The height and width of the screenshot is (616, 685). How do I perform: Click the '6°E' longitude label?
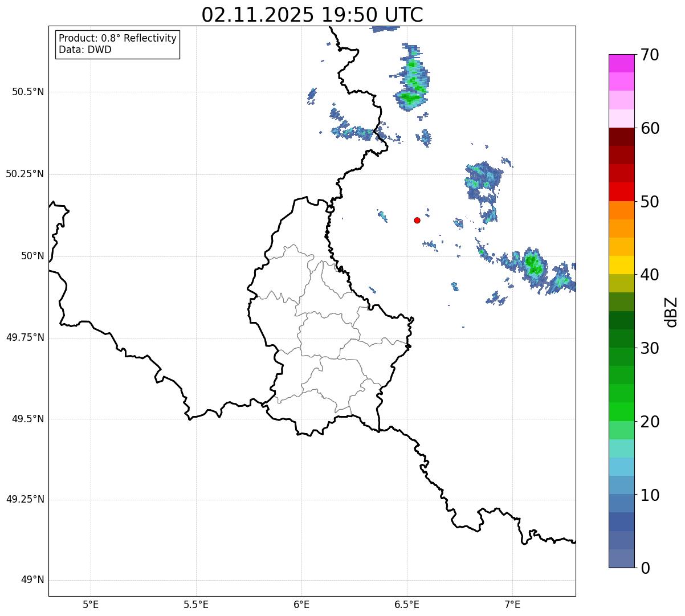pyautogui.click(x=301, y=604)
